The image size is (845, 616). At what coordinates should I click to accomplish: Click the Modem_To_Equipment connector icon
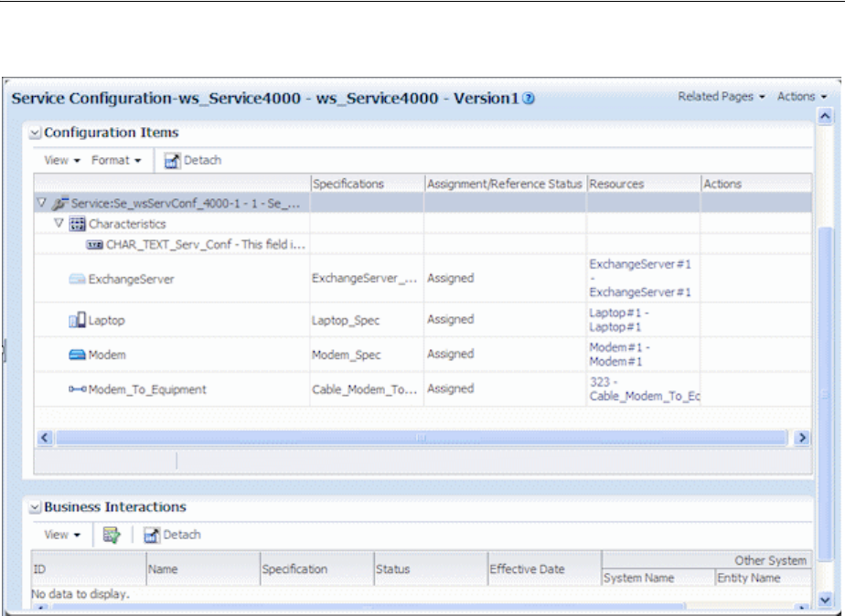[77, 389]
